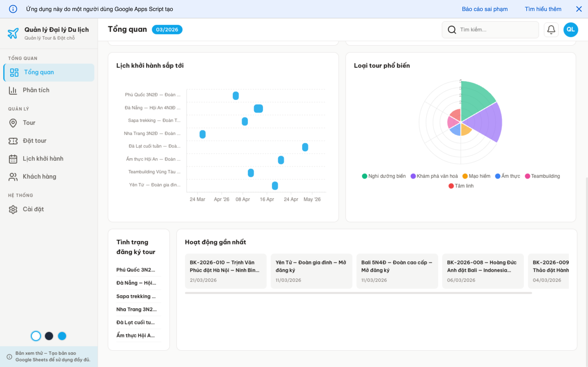
Task: Click the Đặt tour ticket icon
Action: 13,141
